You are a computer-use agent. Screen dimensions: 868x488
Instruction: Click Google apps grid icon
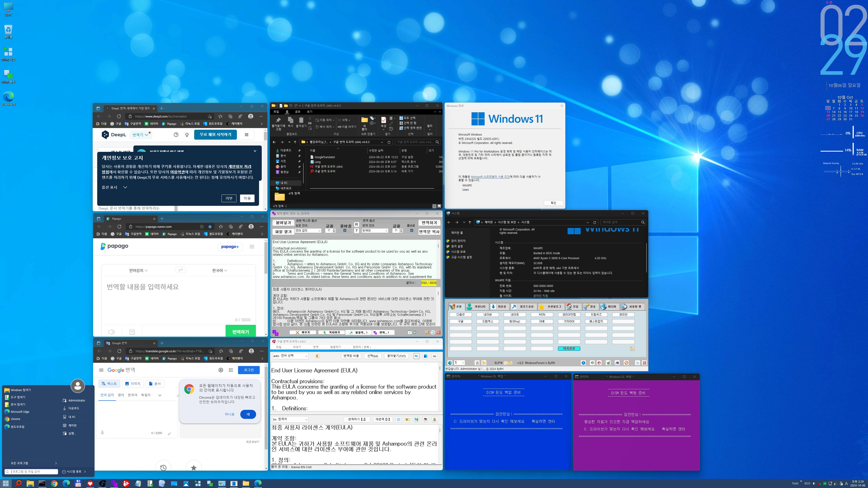[x=231, y=370]
